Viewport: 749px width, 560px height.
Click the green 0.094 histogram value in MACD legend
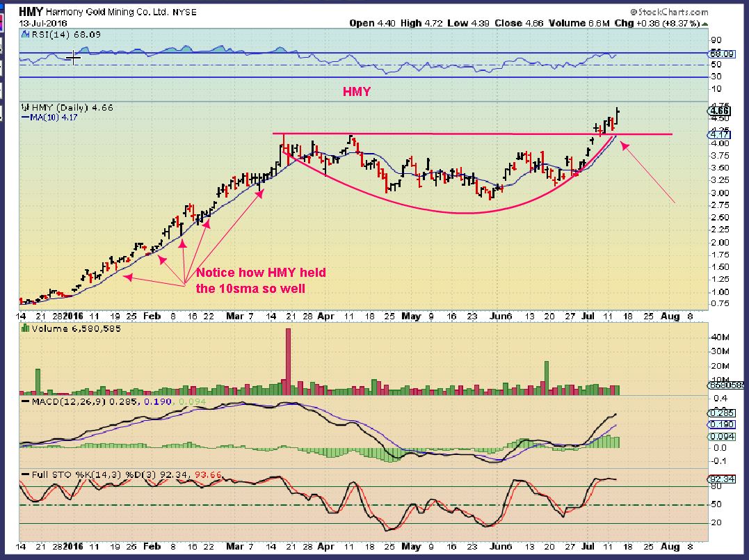pyautogui.click(x=192, y=401)
